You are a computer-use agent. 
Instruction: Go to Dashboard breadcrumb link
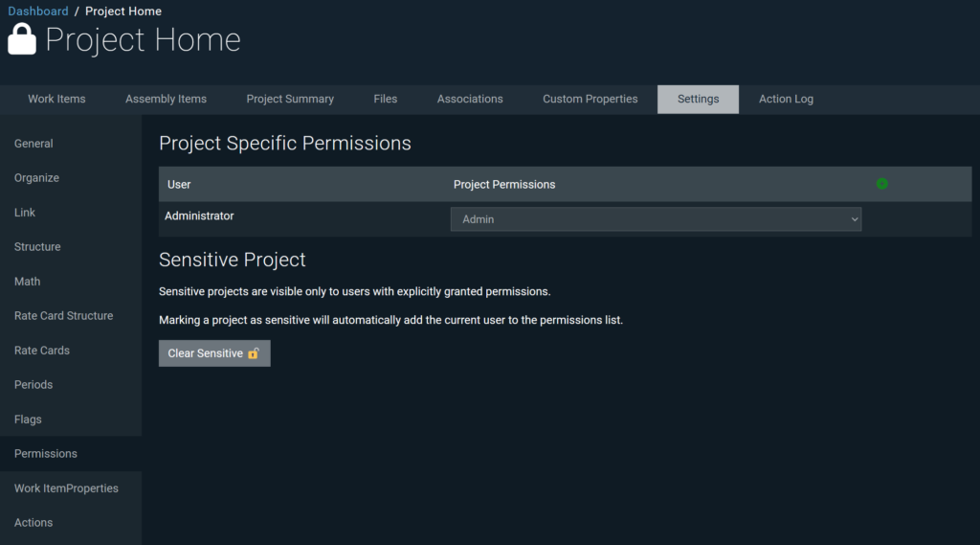[x=38, y=11]
